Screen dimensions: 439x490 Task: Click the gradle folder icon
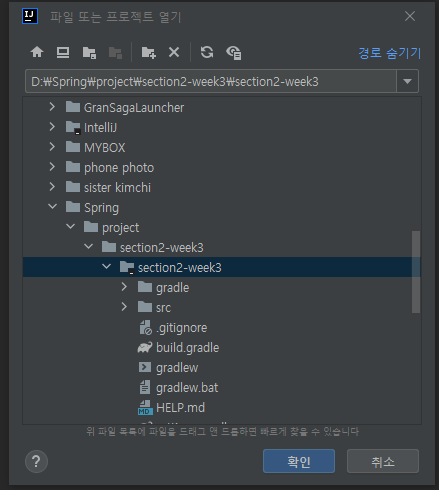(145, 287)
